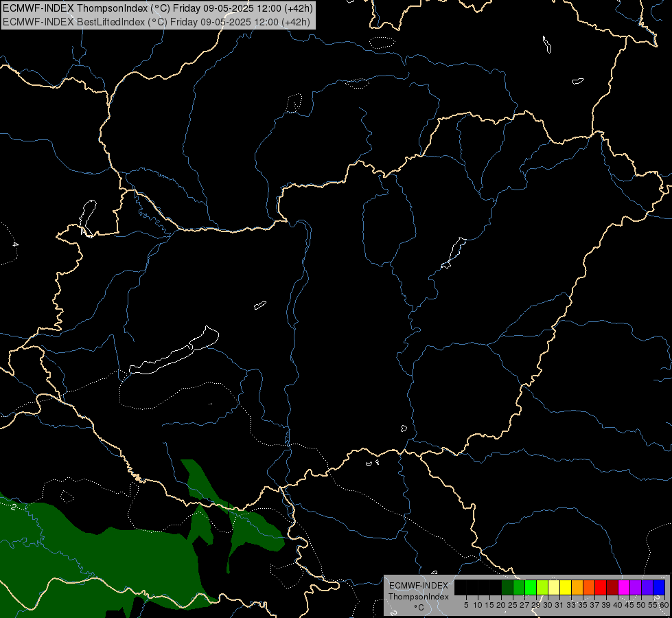Select the medium green 25-27 legend swatch
This screenshot has width=672, height=618.
click(x=519, y=587)
